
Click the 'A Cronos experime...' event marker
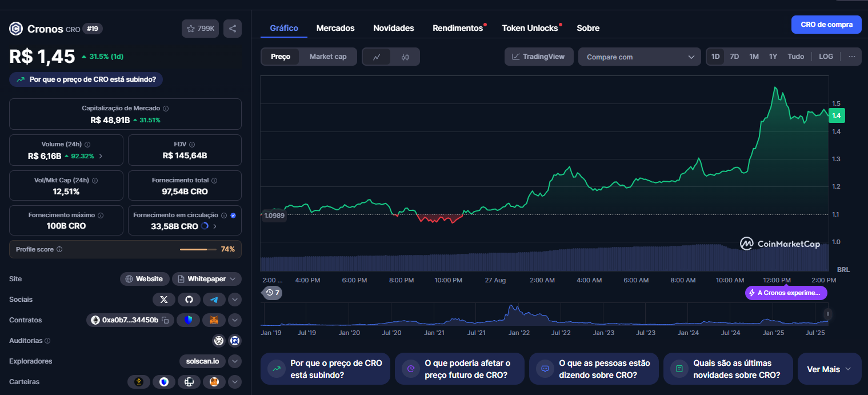(786, 293)
